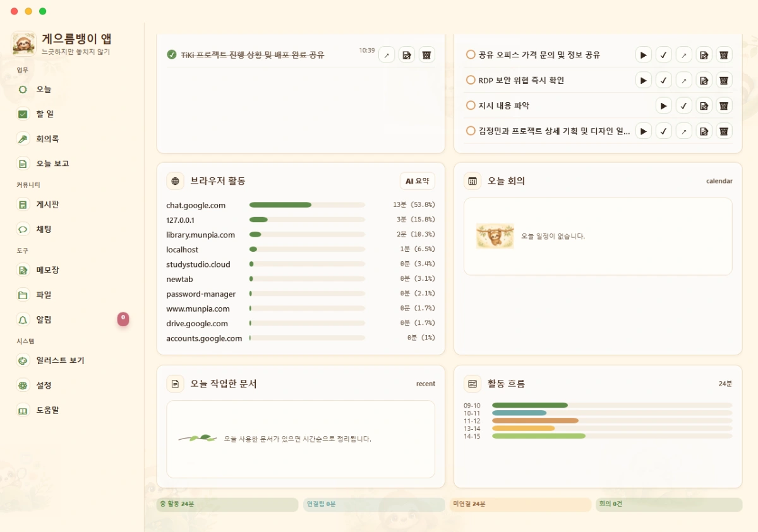758x532 pixels.
Task: Delete the 공유 오피스 가격 문의 task
Action: point(724,55)
